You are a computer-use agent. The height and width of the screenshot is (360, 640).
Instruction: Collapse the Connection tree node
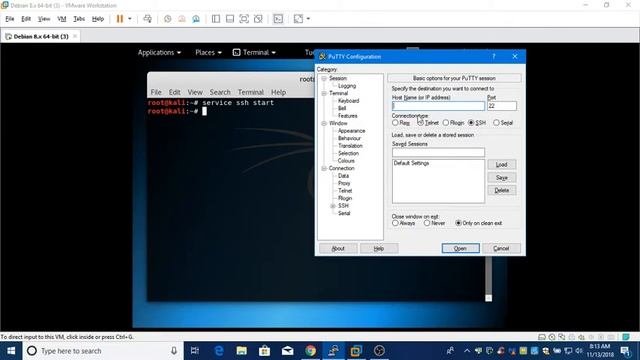point(324,169)
